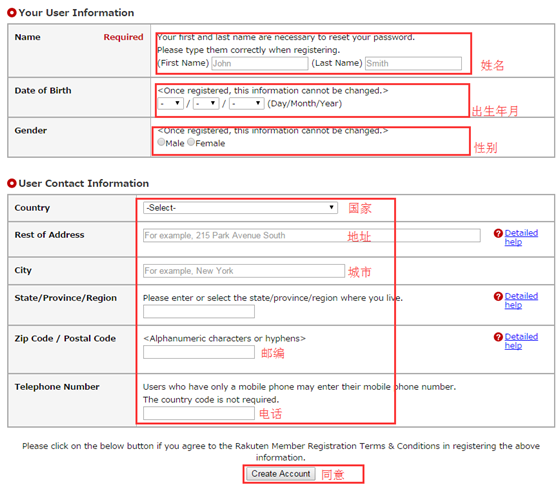
Task: Focus the Last Name input field
Action: click(x=413, y=63)
